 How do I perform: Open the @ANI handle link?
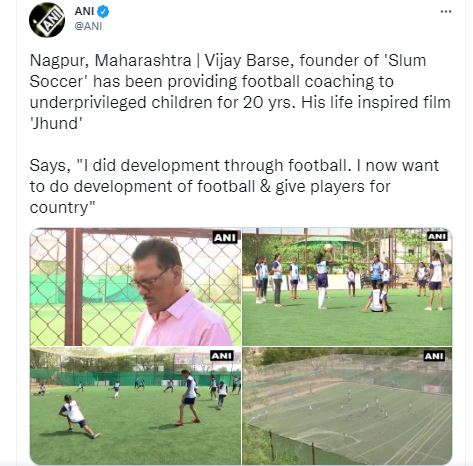(x=88, y=26)
